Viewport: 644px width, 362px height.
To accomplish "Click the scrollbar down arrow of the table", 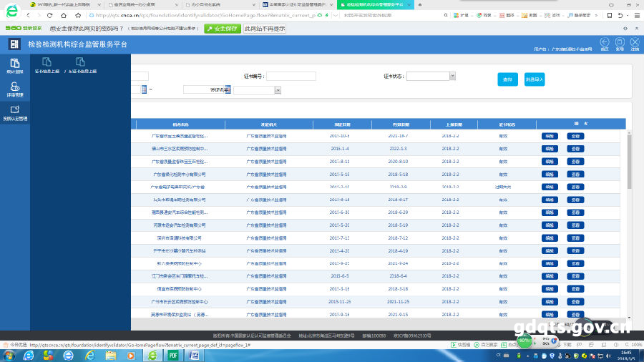I will pos(629,318).
